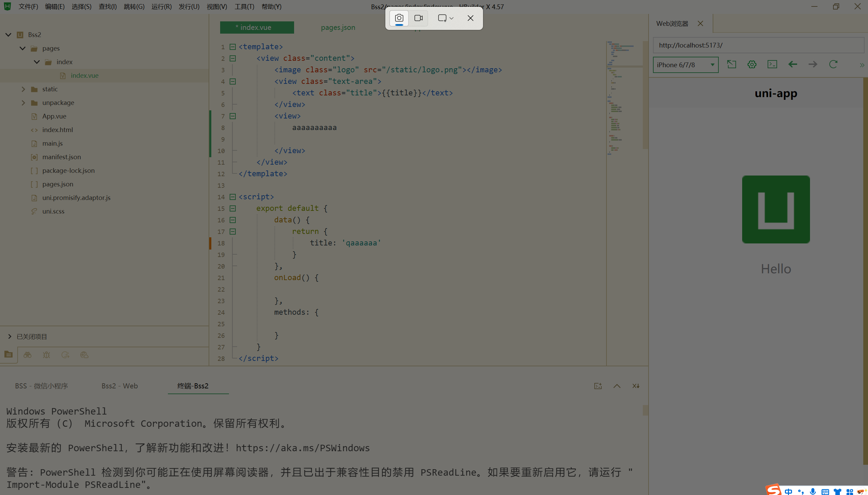Expand the unpackage folder
Image resolution: width=868 pixels, height=495 pixels.
click(23, 103)
